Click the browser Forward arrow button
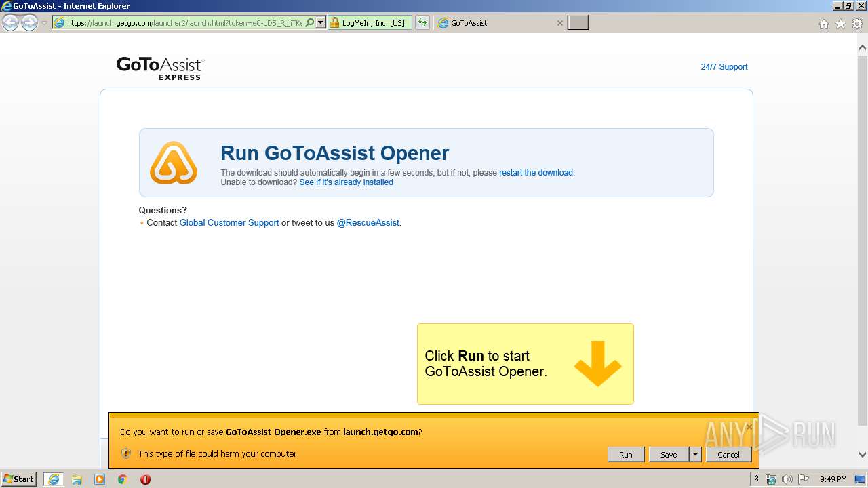The width and height of the screenshot is (868, 488). (x=29, y=22)
